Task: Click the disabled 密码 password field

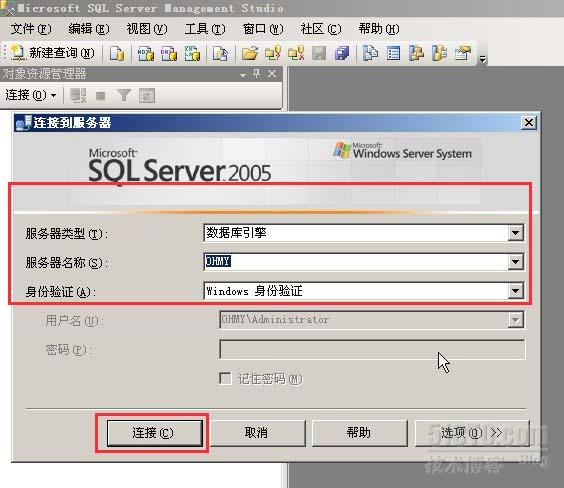Action: 372,349
